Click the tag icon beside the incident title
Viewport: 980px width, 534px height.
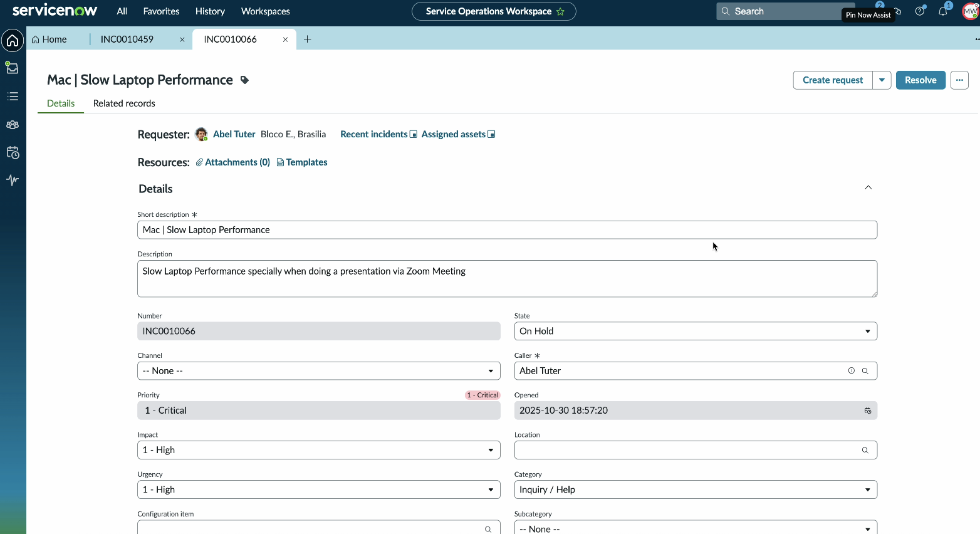click(x=244, y=80)
